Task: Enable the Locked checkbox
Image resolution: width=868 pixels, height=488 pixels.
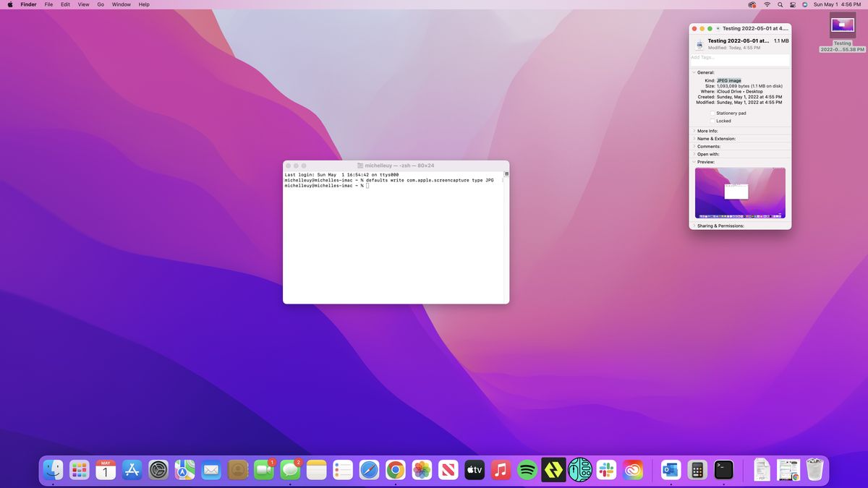Action: click(712, 121)
